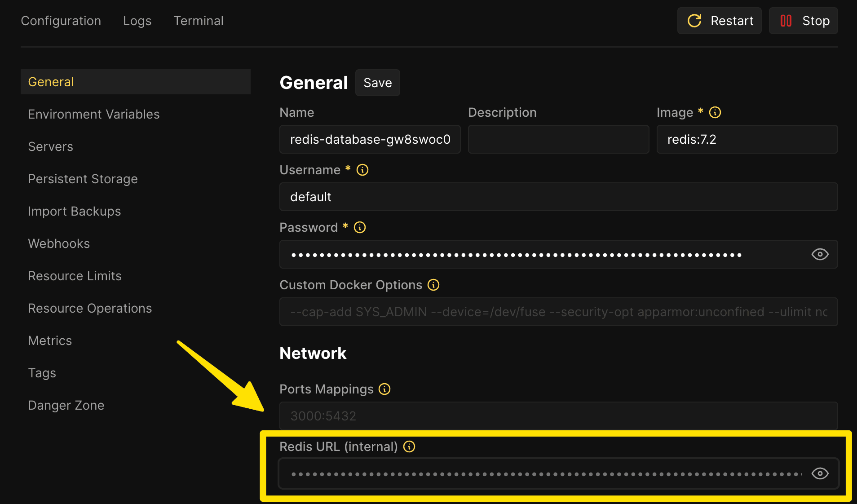Click the empty Description field
This screenshot has width=857, height=504.
pyautogui.click(x=559, y=139)
